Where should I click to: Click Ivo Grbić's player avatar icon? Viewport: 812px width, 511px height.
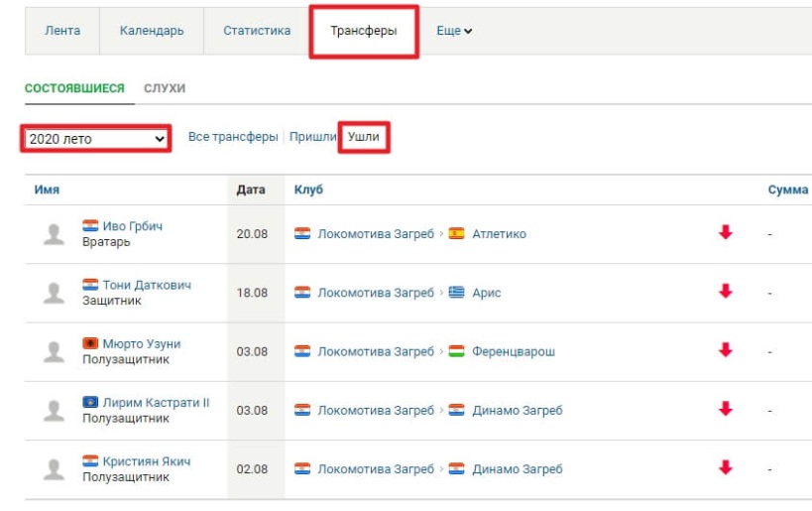[x=55, y=234]
